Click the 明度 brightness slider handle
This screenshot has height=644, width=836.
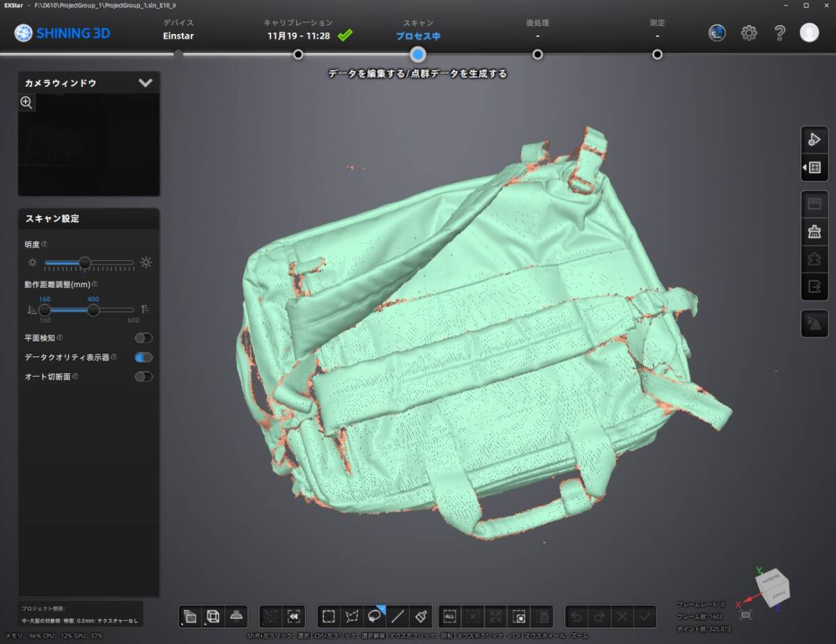tap(84, 262)
